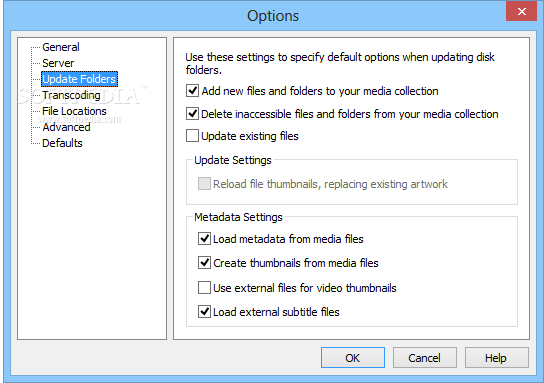Image resolution: width=544 pixels, height=383 pixels.
Task: Click the Cancel button
Action: click(424, 358)
